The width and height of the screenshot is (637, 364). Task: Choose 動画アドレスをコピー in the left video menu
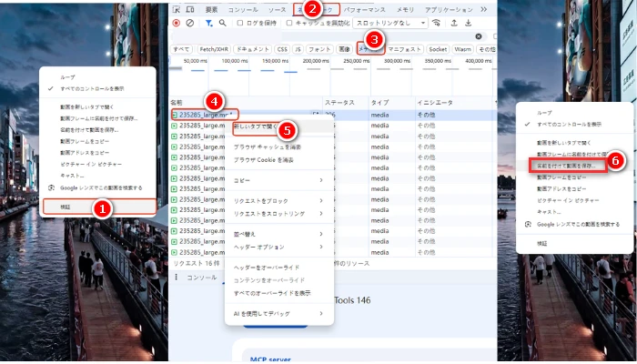point(85,153)
